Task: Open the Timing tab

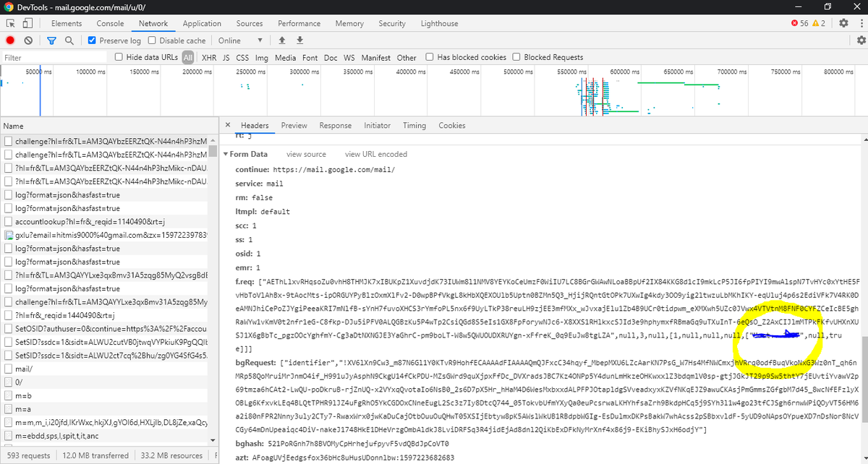Action: click(x=414, y=125)
